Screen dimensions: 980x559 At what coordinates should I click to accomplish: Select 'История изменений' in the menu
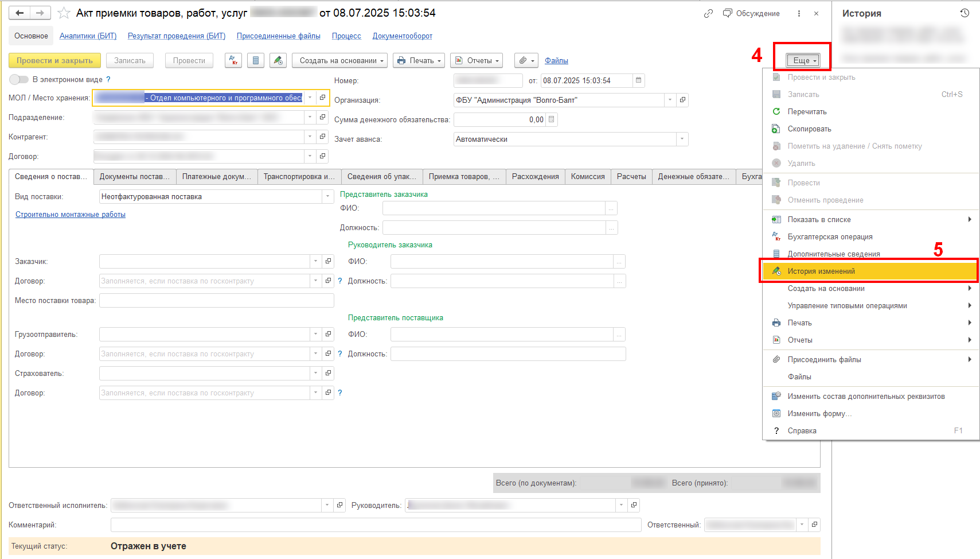[x=821, y=271]
